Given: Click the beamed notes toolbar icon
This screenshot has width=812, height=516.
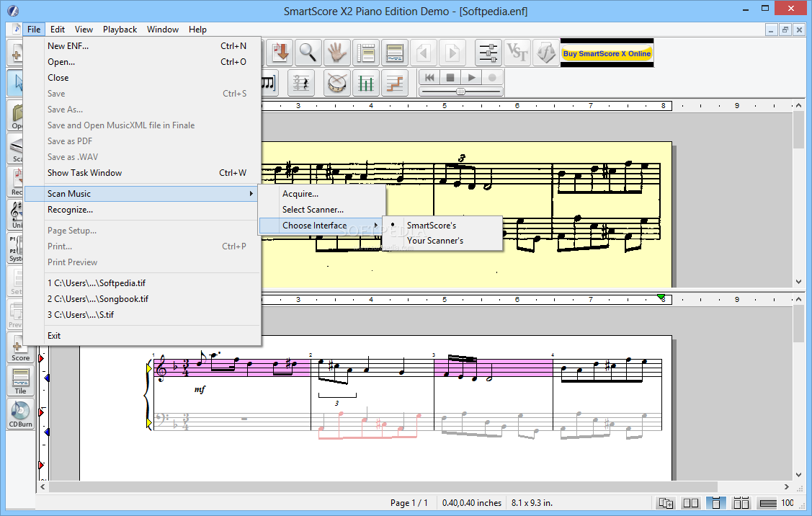Looking at the screenshot, I should point(269,83).
